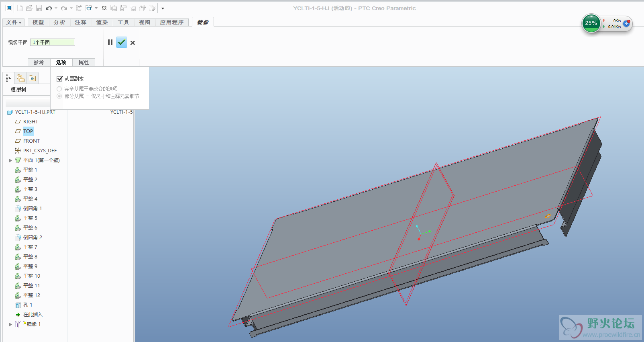This screenshot has width=644, height=342.
Task: Expand the 镜像 1 feature node
Action: pyautogui.click(x=10, y=324)
